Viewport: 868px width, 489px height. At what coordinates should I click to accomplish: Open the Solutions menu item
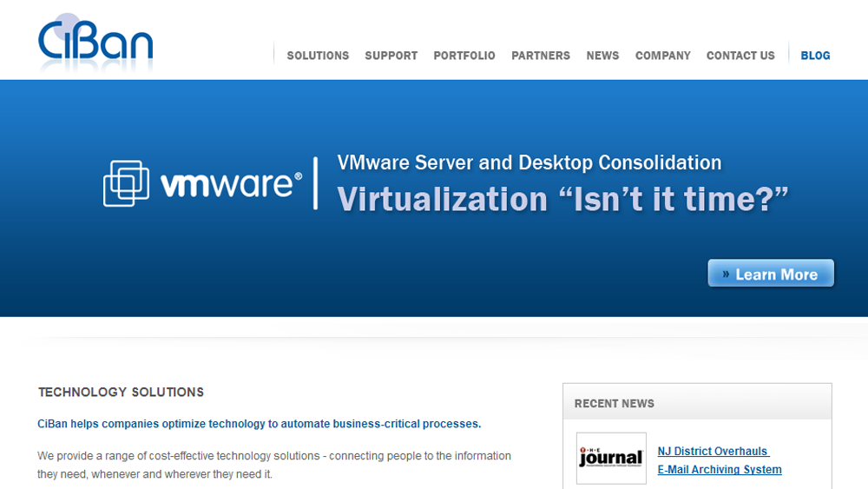point(318,56)
